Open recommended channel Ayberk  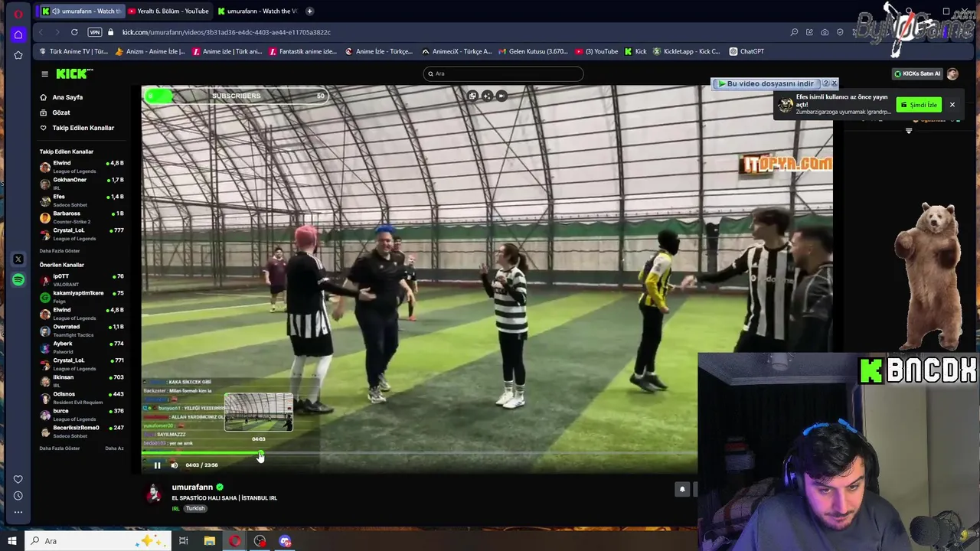coord(82,347)
